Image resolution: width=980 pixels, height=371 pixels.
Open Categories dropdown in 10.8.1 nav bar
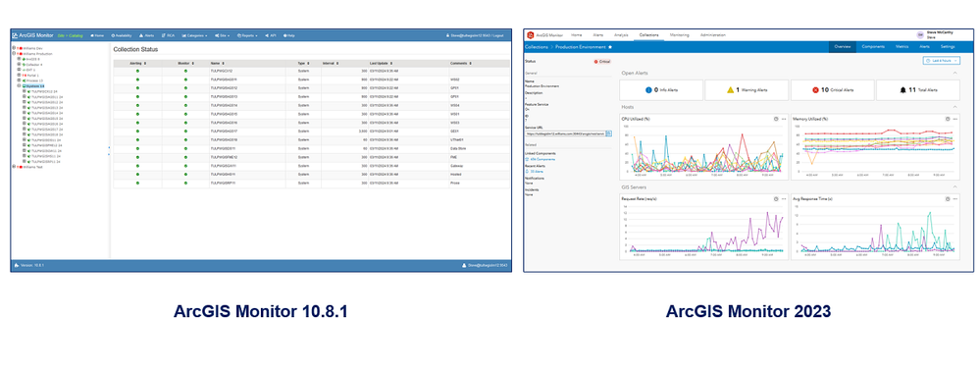[x=194, y=35]
